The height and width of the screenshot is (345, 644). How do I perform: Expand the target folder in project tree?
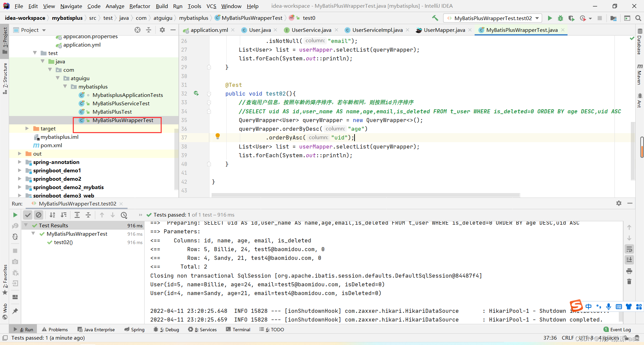click(x=27, y=128)
